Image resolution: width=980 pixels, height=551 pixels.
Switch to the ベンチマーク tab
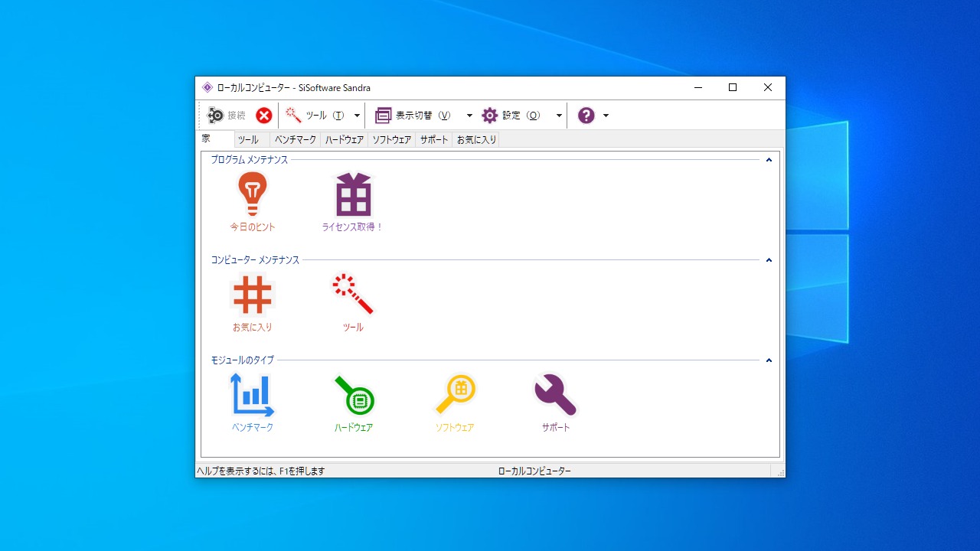(296, 140)
